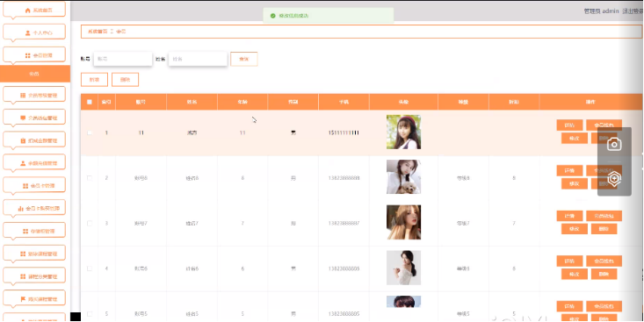
Task: Click the hexagon plus icon on floating panel
Action: (614, 179)
